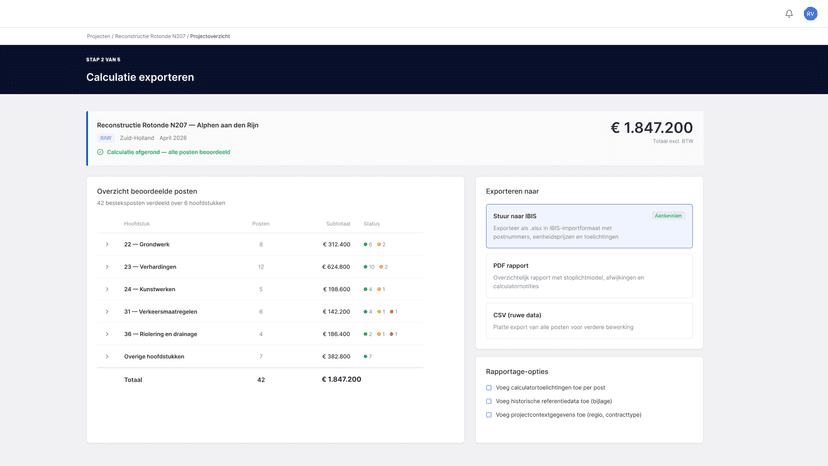Enable historische referentiedata bijlage checkbox
The image size is (828, 466).
[x=489, y=402]
